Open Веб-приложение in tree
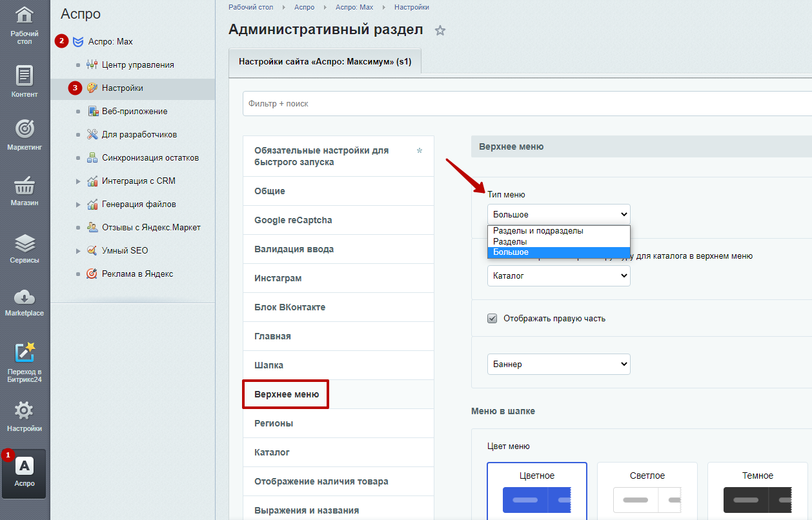 [x=134, y=111]
